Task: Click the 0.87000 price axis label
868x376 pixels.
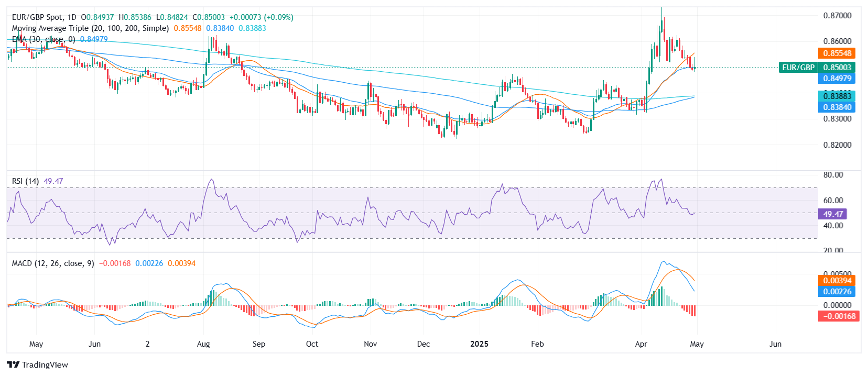Action: 837,16
